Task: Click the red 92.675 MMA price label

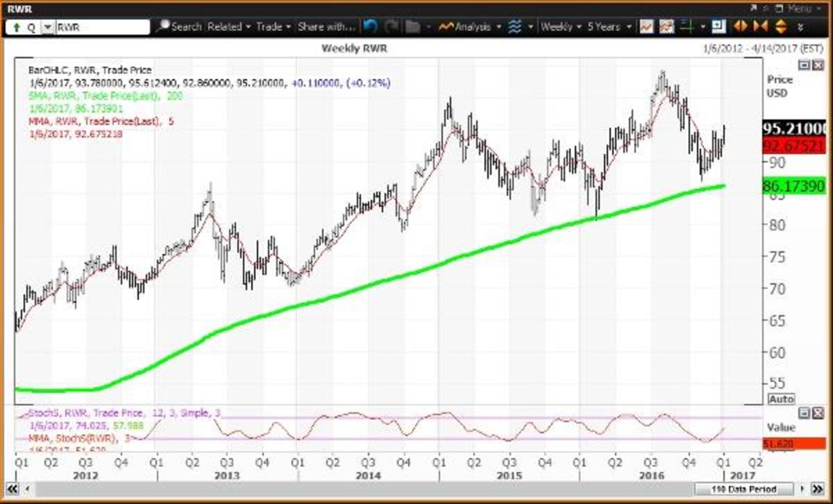Action: pyautogui.click(x=793, y=146)
